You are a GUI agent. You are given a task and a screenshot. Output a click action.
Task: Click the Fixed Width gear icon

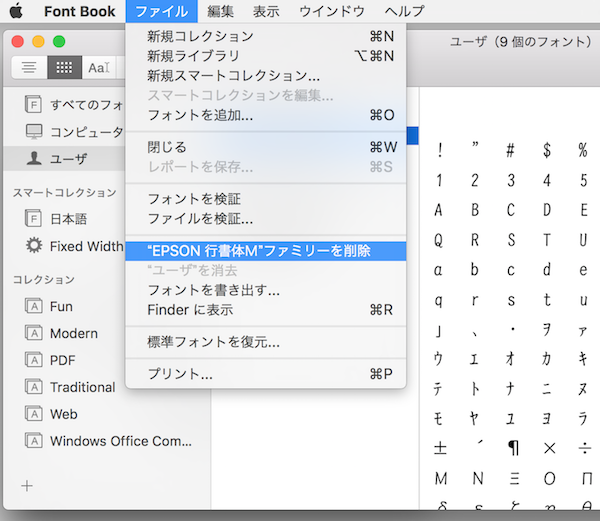click(34, 245)
